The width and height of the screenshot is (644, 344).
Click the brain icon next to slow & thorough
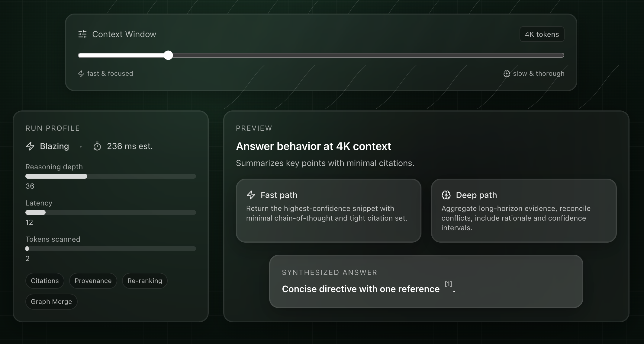coord(507,74)
